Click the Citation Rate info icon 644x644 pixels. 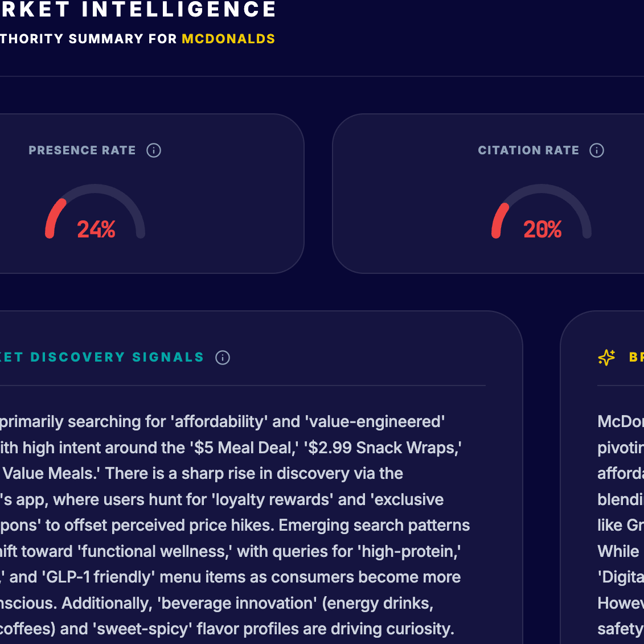pos(597,150)
